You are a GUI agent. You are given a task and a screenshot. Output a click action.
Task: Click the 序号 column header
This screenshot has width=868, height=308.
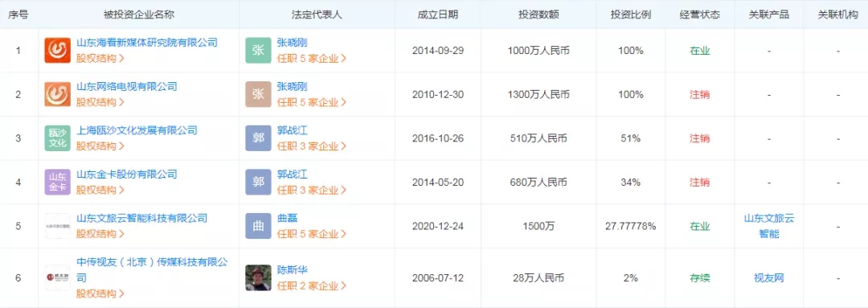(x=18, y=14)
